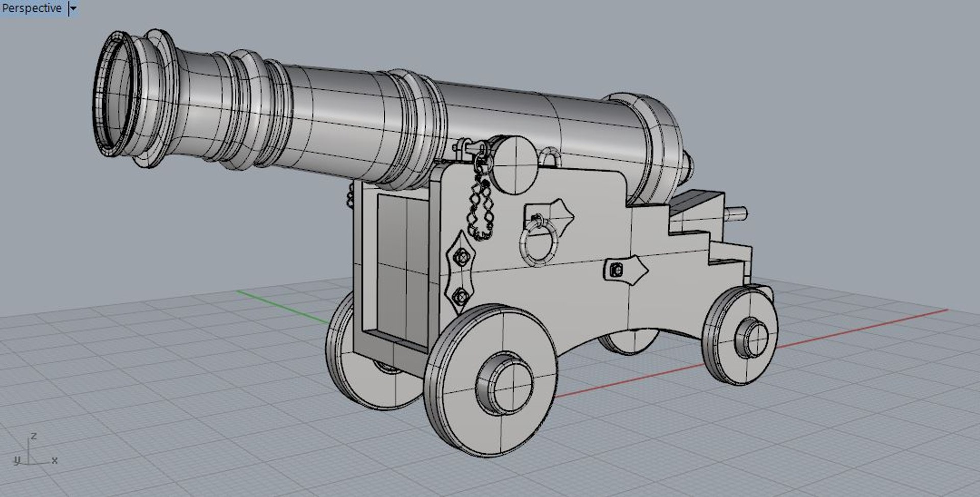The image size is (980, 497).
Task: Select the front right carriage wheel
Action: pos(491,380)
